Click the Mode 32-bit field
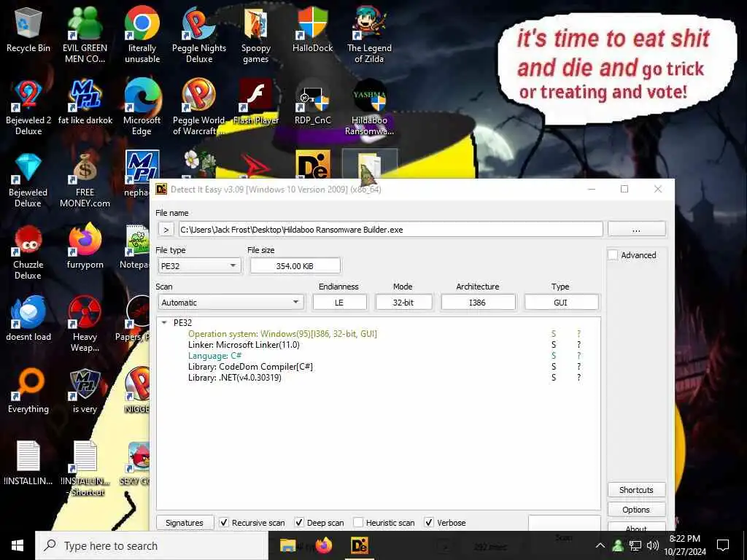Screen dimensions: 747x560 403,303
